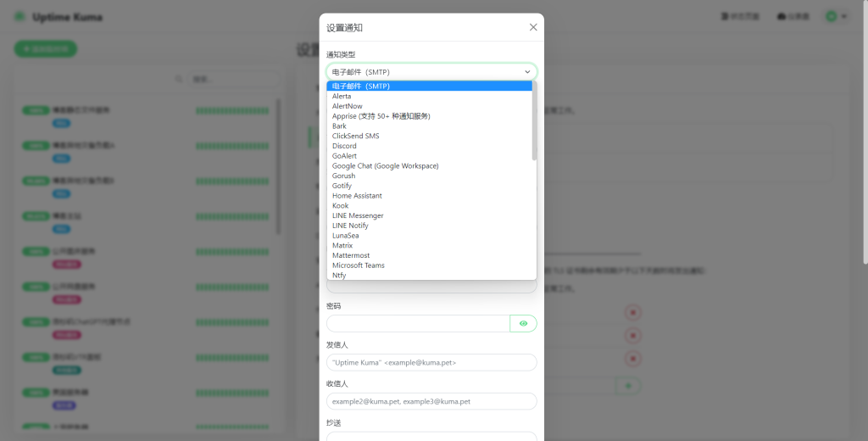868x441 pixels.
Task: Click the dropdown list scrollbar thumb
Action: [534, 120]
